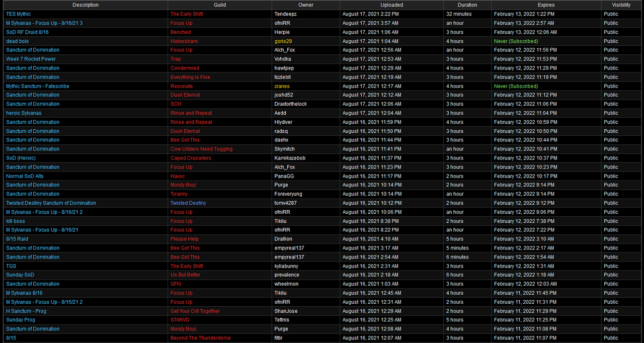
Task: Open M Sylvanas - Focus Up - 8/15/21 2 report
Action: (x=44, y=302)
